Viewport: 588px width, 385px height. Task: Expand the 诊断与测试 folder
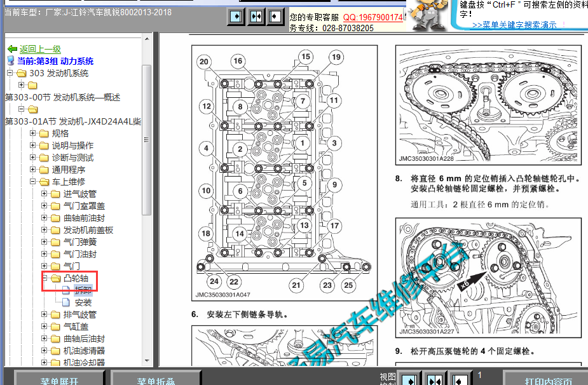pos(32,157)
